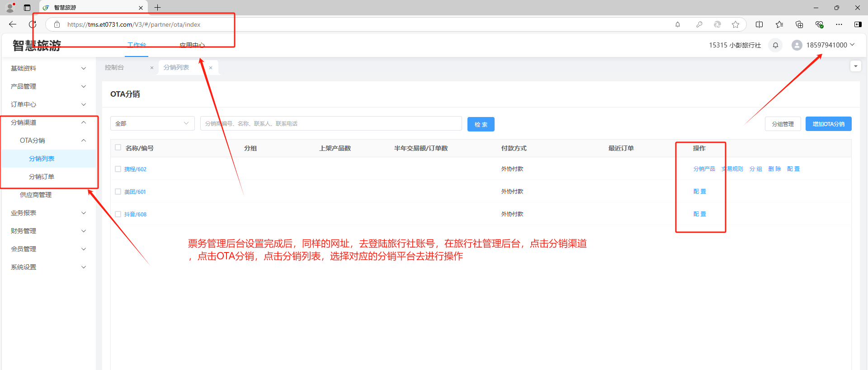The width and height of the screenshot is (868, 370).
Task: Switch to the 应用中心 top tab
Action: click(192, 45)
